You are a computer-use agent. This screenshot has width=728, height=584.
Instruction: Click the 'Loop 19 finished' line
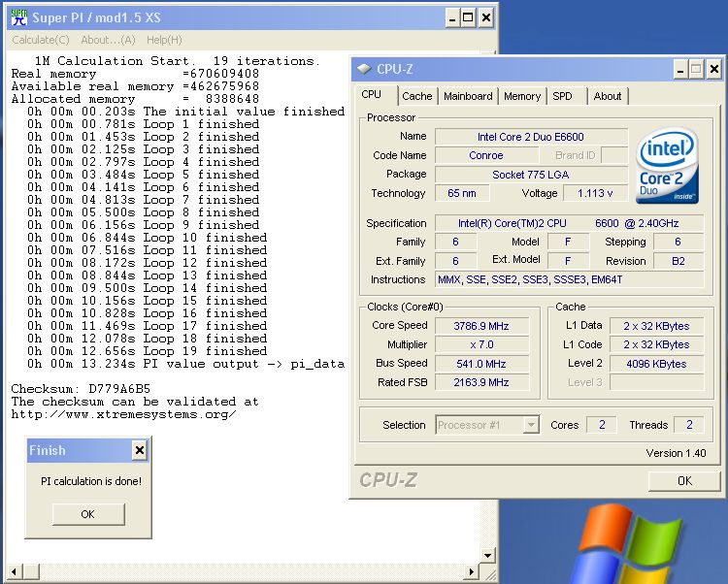147,351
